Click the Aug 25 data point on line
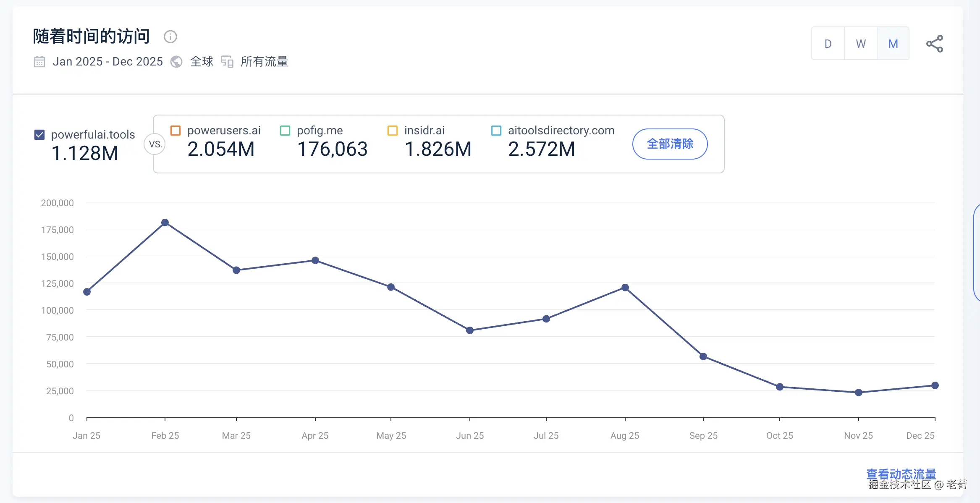980x503 pixels. click(625, 288)
